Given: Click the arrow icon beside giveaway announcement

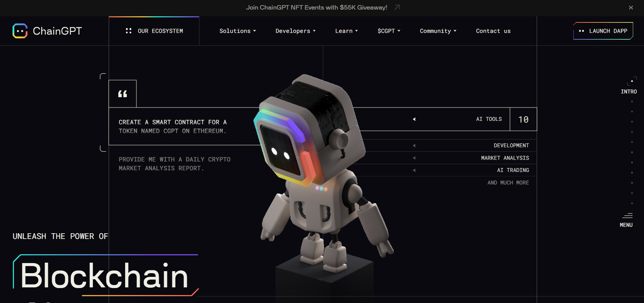Looking at the screenshot, I should [x=397, y=7].
